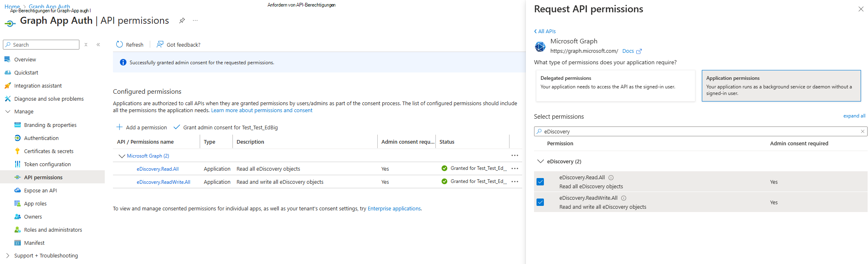Click the Type column header
The image size is (868, 264).
coord(210,142)
